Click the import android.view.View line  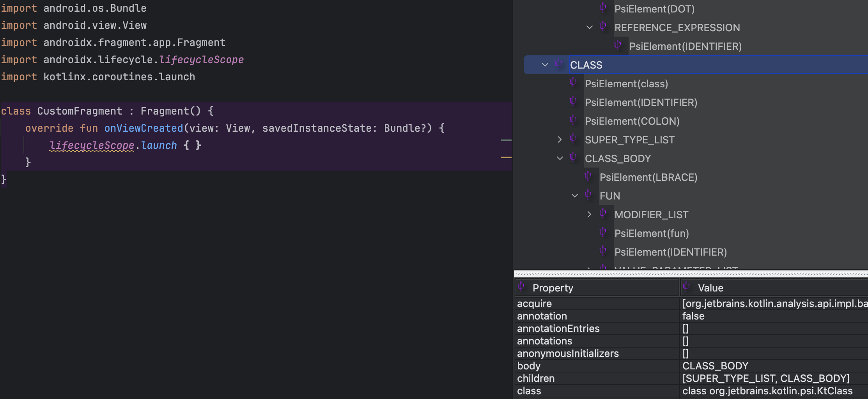(74, 25)
